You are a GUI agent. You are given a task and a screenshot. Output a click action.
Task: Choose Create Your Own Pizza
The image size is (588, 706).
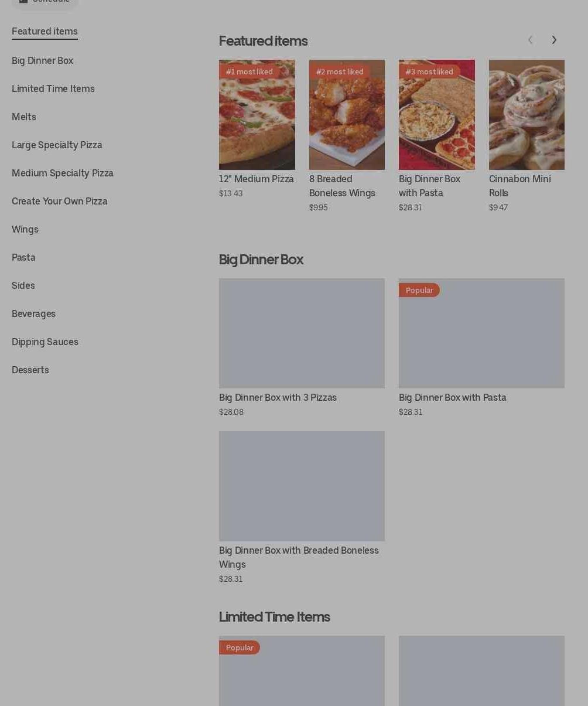coord(60,202)
